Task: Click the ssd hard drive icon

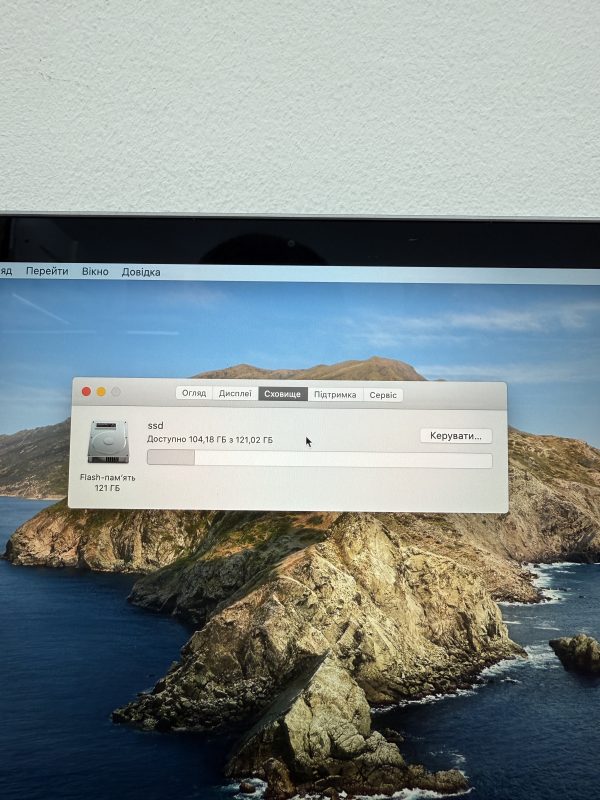Action: click(x=108, y=442)
